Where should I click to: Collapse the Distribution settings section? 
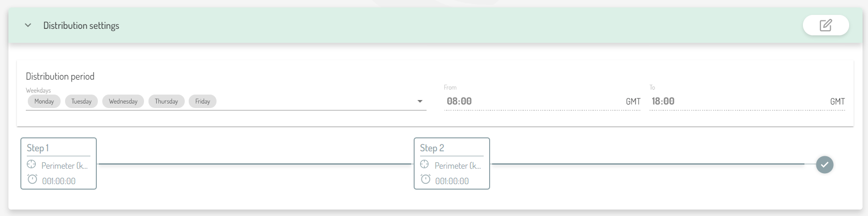click(x=28, y=25)
